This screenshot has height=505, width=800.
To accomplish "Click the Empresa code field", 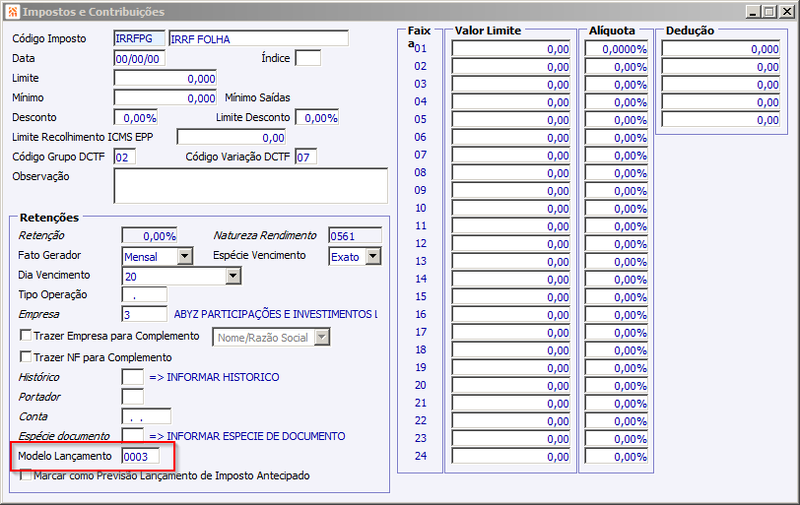I will pyautogui.click(x=144, y=314).
